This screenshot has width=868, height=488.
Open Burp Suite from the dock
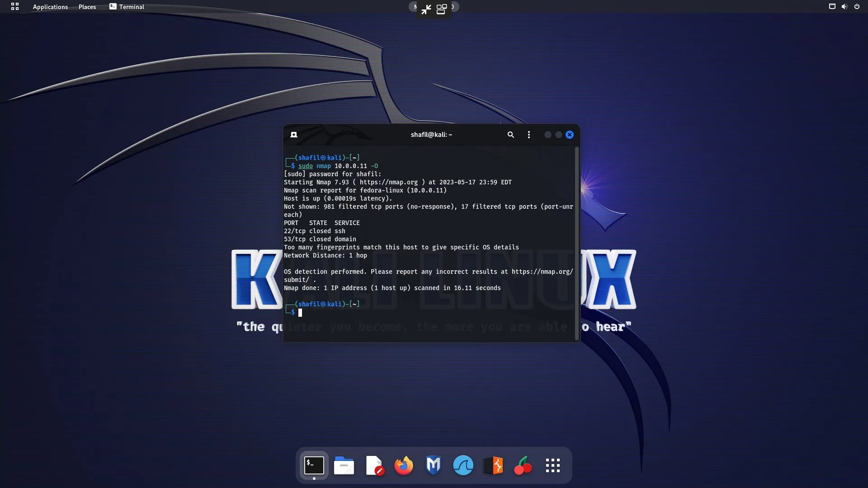[493, 465]
